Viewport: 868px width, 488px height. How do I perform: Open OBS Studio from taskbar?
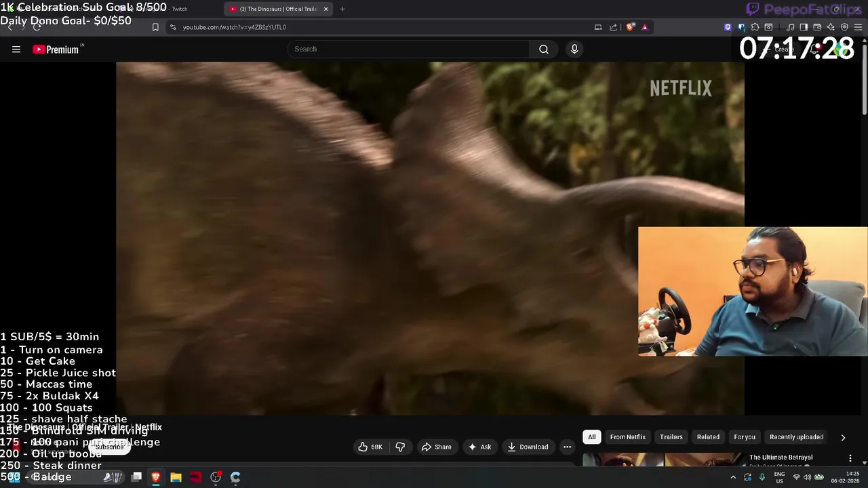pyautogui.click(x=216, y=477)
